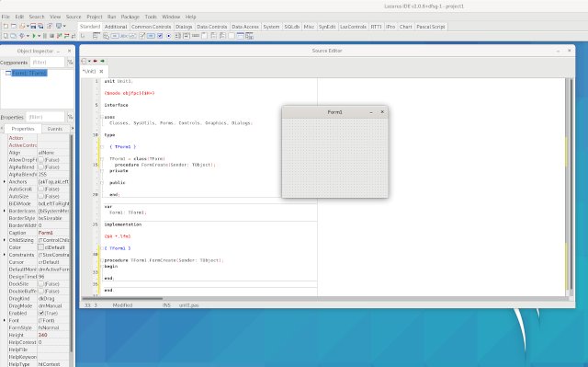Click the green jump-forward arrow in Source Editor
This screenshot has width=588, height=367.
(102, 61)
